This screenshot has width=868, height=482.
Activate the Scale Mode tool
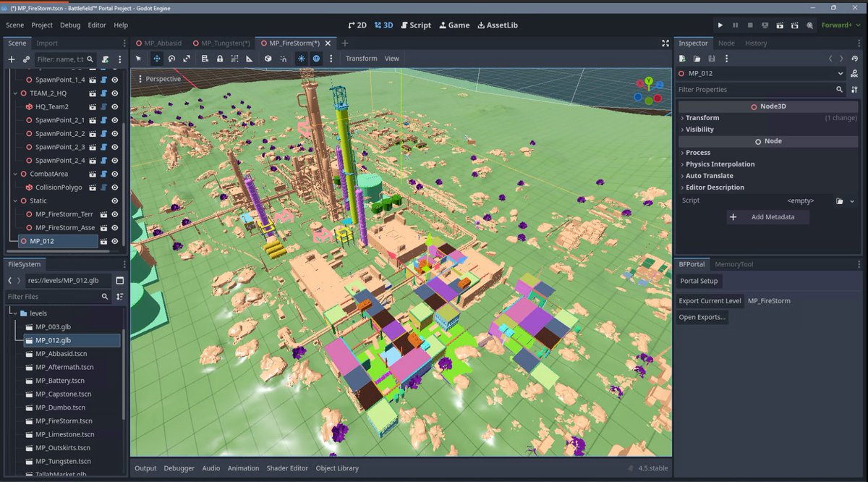pos(187,59)
